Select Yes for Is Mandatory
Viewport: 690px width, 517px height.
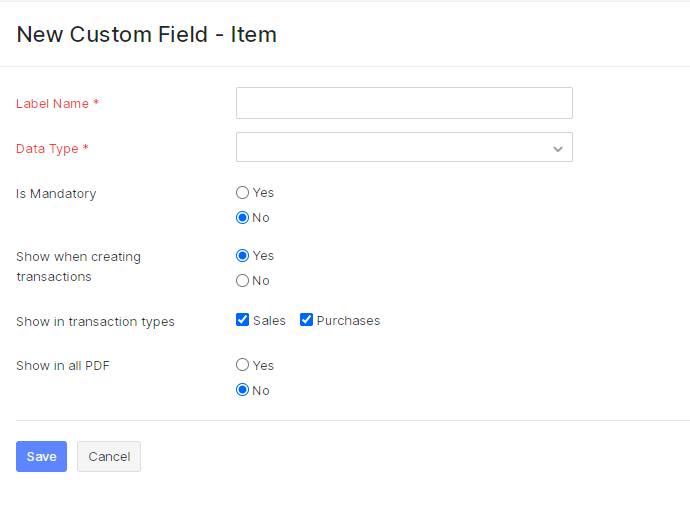[x=243, y=193]
